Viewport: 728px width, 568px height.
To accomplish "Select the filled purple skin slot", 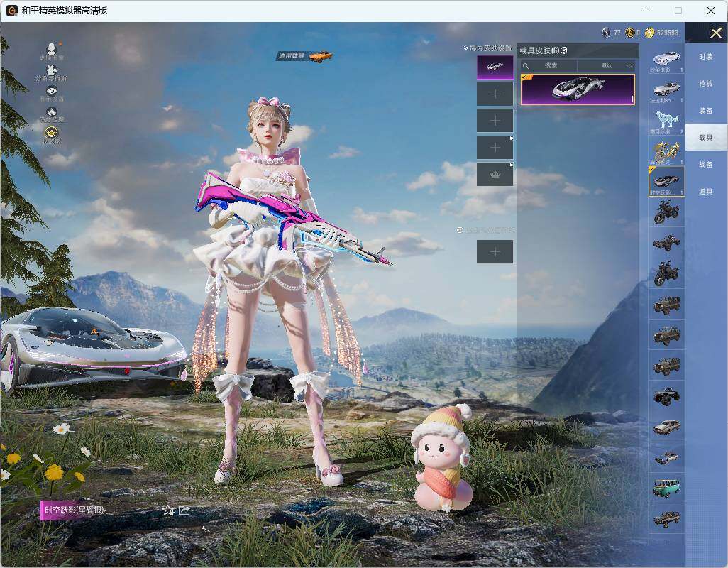I will (x=495, y=67).
